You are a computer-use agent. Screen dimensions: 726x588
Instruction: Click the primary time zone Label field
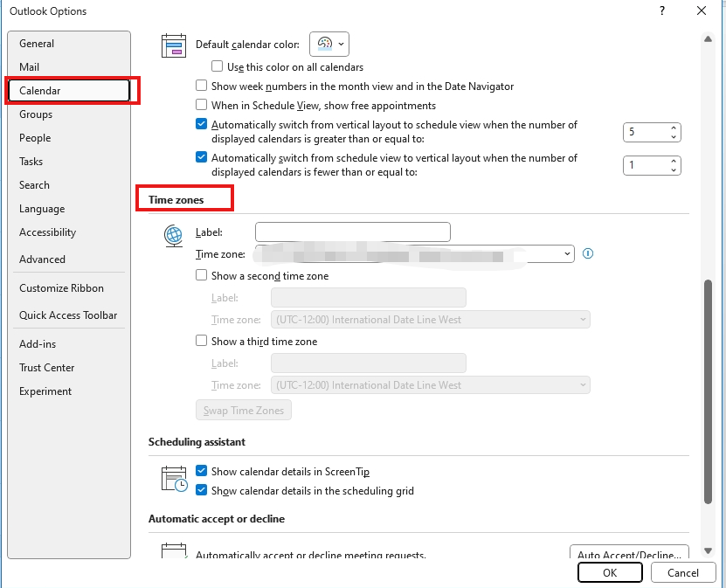[x=353, y=232]
